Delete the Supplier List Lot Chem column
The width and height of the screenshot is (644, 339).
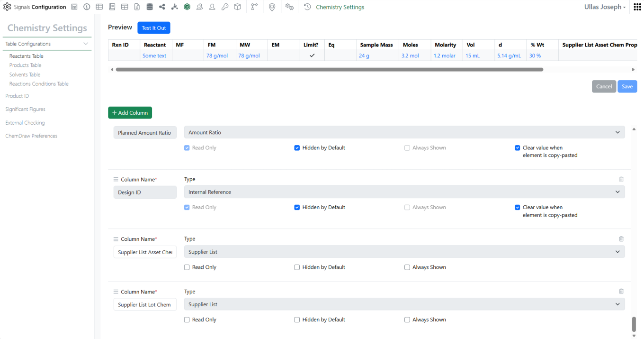tap(621, 292)
